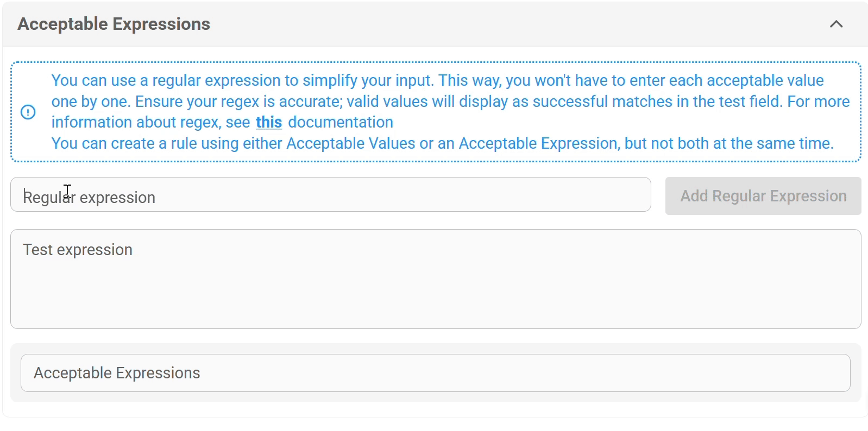Screen dimensions: 868x431
Task: Select the Acceptable Expressions list field
Action: click(436, 373)
